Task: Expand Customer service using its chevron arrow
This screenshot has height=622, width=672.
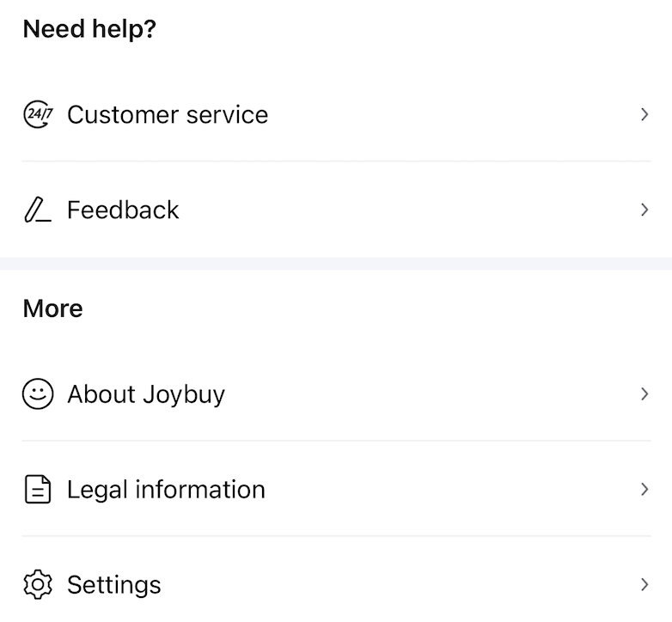Action: (x=645, y=114)
